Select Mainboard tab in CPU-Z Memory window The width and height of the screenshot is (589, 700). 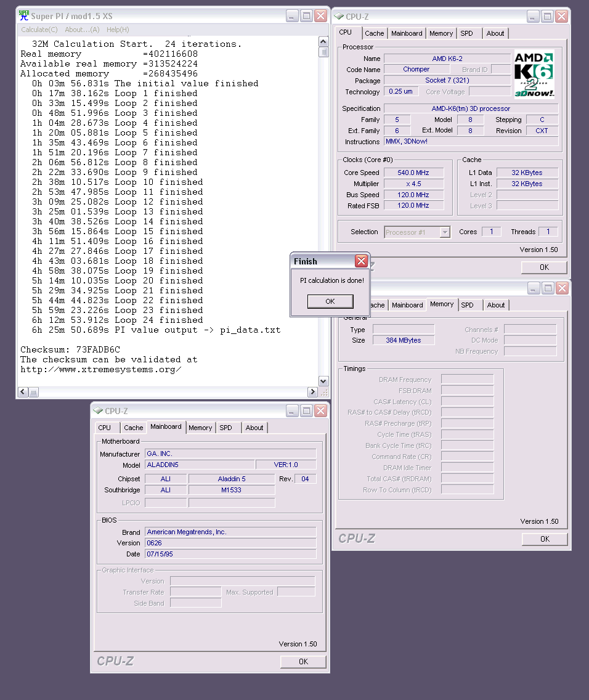click(x=407, y=306)
